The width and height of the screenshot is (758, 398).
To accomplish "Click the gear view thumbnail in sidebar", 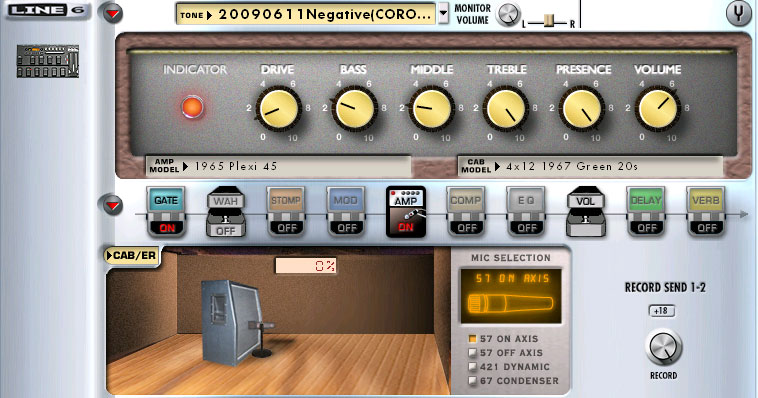I will (x=48, y=61).
